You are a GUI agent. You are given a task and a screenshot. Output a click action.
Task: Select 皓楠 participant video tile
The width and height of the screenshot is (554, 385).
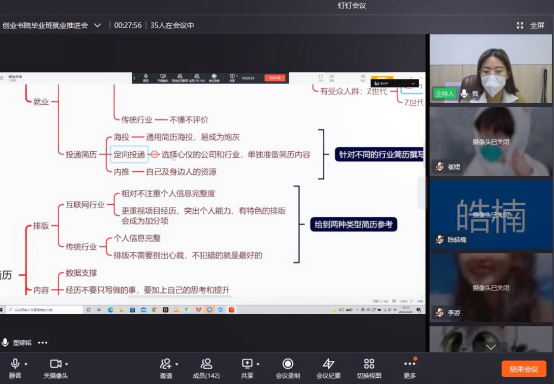click(491, 214)
